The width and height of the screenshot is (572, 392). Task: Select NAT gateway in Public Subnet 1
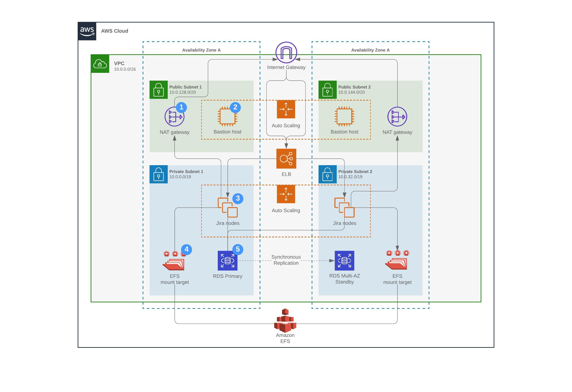tap(174, 117)
